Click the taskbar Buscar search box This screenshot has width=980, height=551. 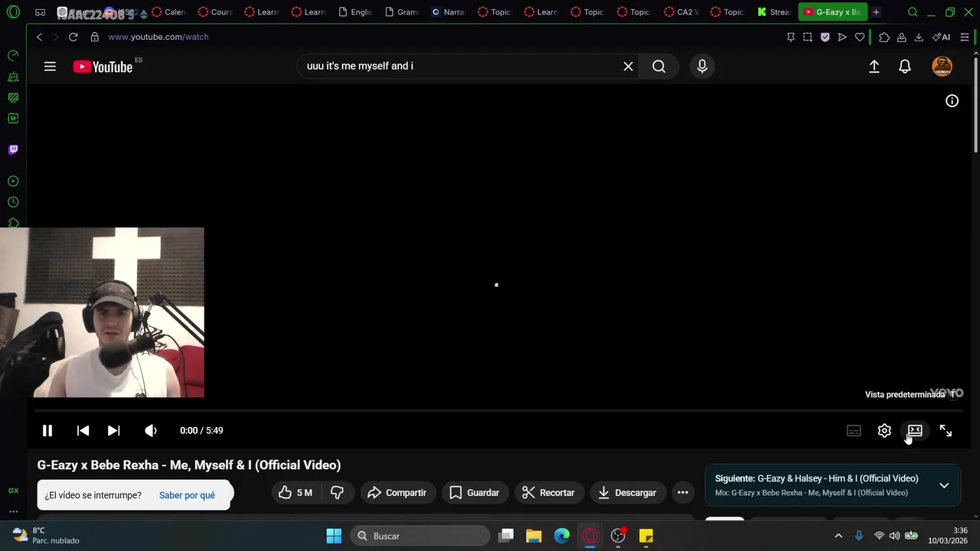click(x=420, y=536)
